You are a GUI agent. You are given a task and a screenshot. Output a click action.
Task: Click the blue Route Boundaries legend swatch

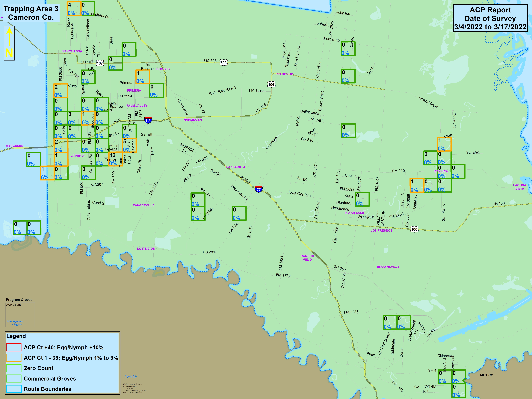tap(14, 389)
